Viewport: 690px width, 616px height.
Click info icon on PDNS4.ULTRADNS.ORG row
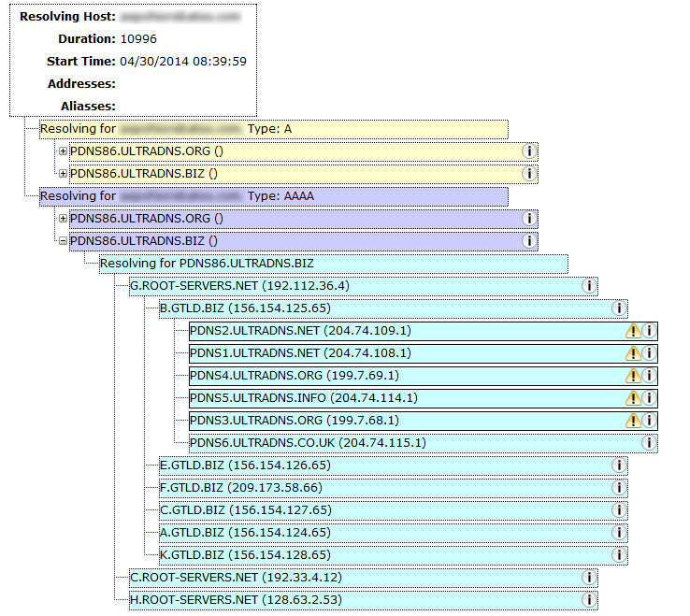point(649,376)
